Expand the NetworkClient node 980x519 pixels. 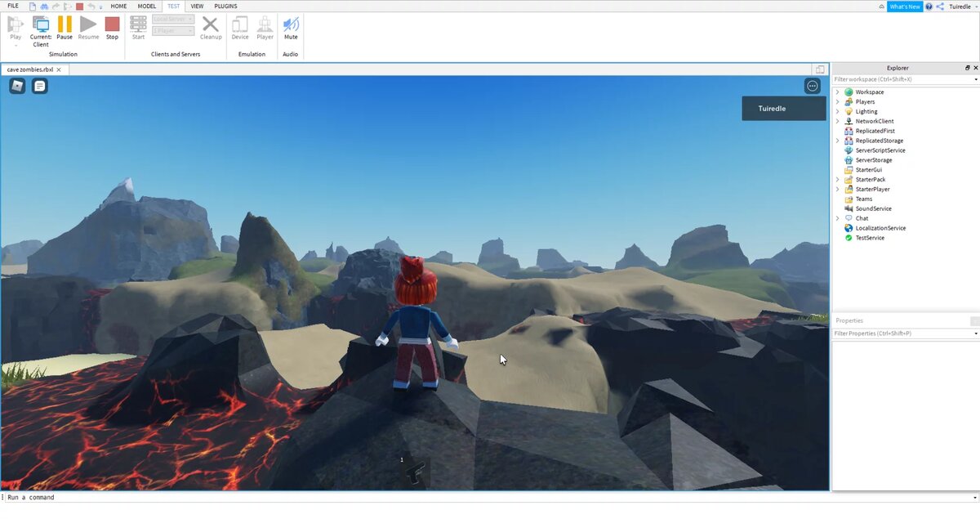click(x=837, y=121)
